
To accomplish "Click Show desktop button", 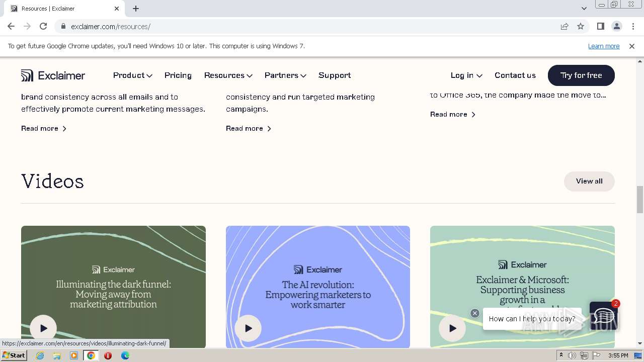I will 638,355.
